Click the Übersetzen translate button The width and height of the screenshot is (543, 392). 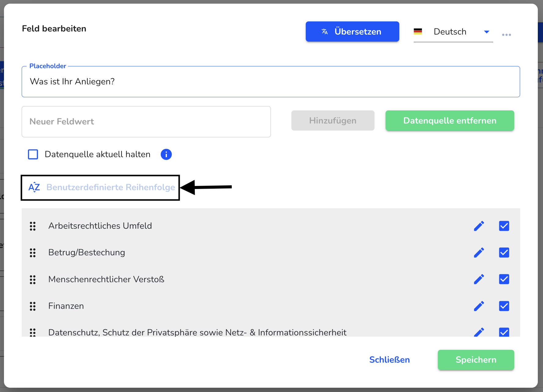352,31
